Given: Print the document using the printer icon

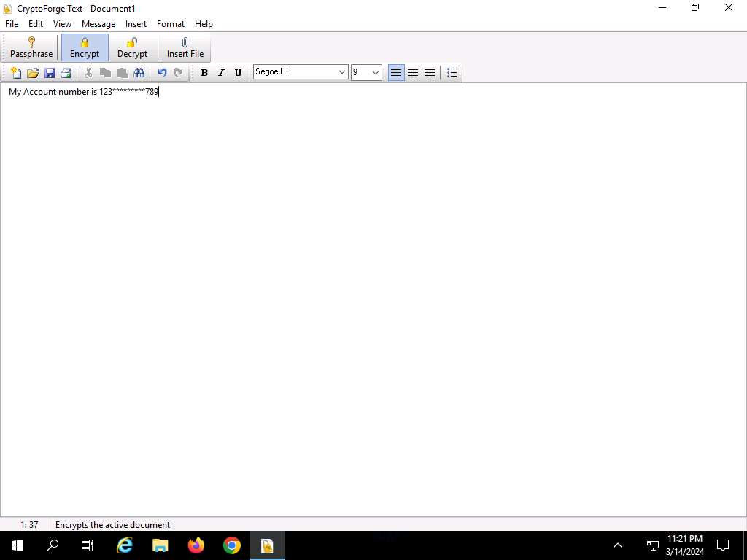Looking at the screenshot, I should pyautogui.click(x=66, y=73).
